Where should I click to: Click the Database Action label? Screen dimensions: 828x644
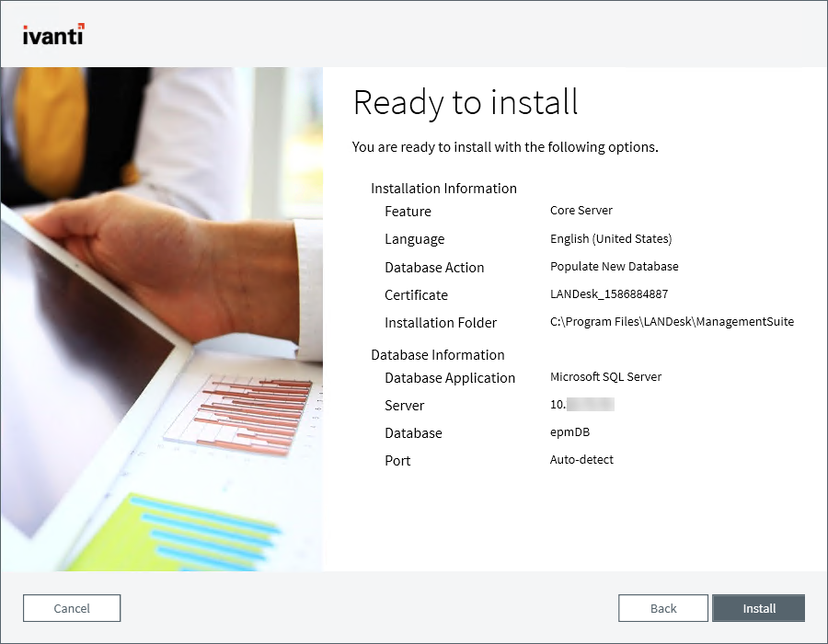point(434,267)
